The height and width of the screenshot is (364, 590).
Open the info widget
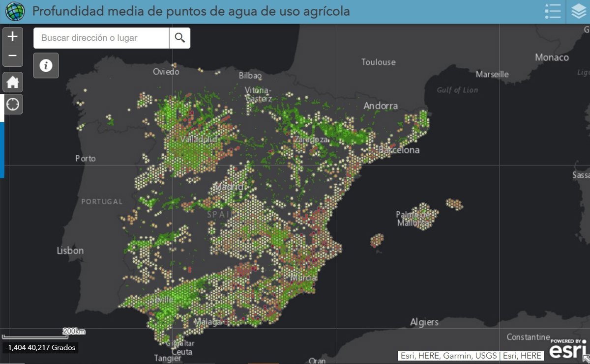(x=46, y=65)
